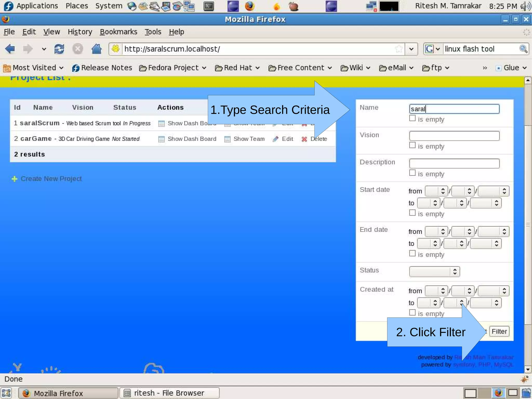Viewport: 532px width, 399px height.
Task: Check 'is empty' under Created at
Action: point(412,313)
